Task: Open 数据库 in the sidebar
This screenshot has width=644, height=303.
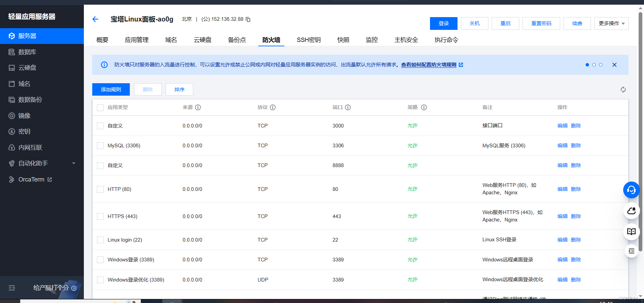Action: tap(42, 52)
